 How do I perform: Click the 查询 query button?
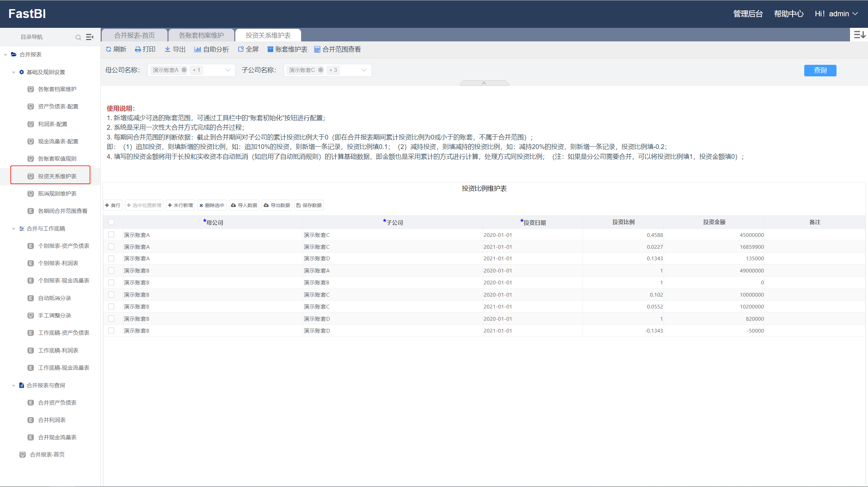pyautogui.click(x=820, y=70)
